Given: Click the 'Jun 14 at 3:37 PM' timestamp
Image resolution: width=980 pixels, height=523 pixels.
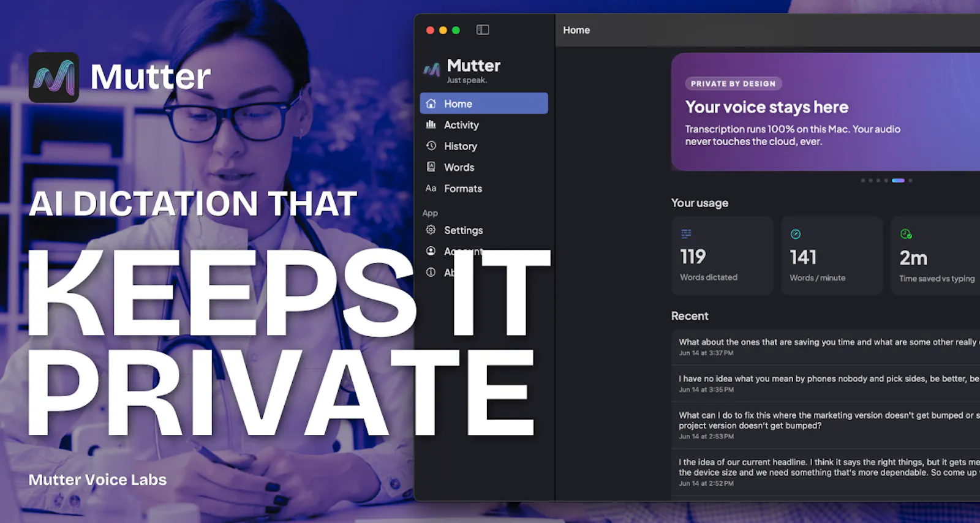Looking at the screenshot, I should [706, 353].
